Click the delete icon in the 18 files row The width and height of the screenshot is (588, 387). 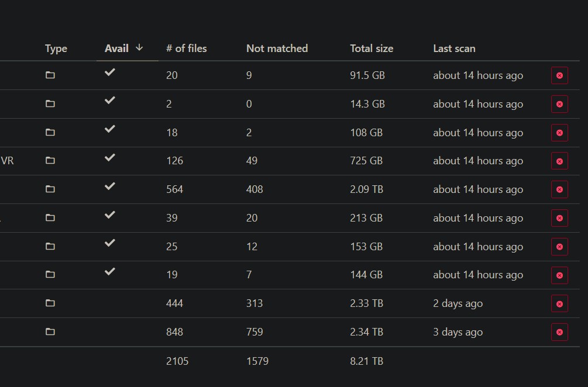[559, 133]
